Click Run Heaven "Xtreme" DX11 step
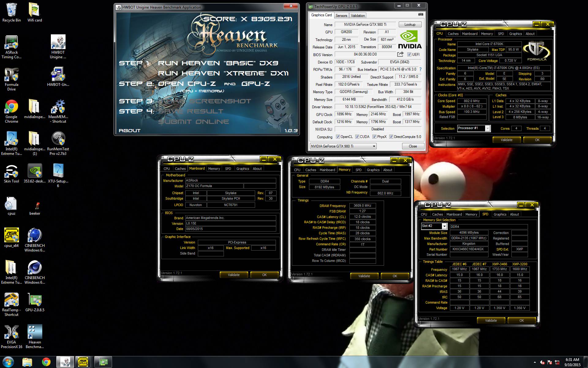Viewport: 588px width, 368px height. tap(223, 73)
